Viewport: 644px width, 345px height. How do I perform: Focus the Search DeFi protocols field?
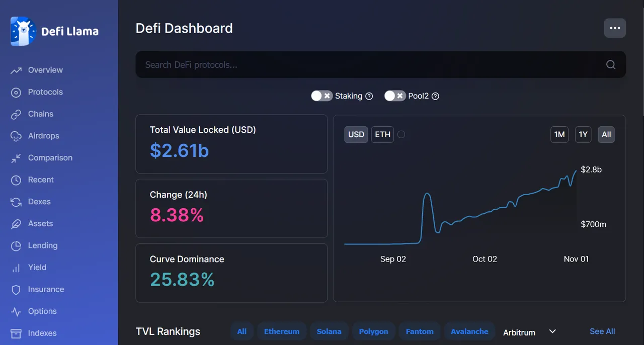[x=381, y=64]
